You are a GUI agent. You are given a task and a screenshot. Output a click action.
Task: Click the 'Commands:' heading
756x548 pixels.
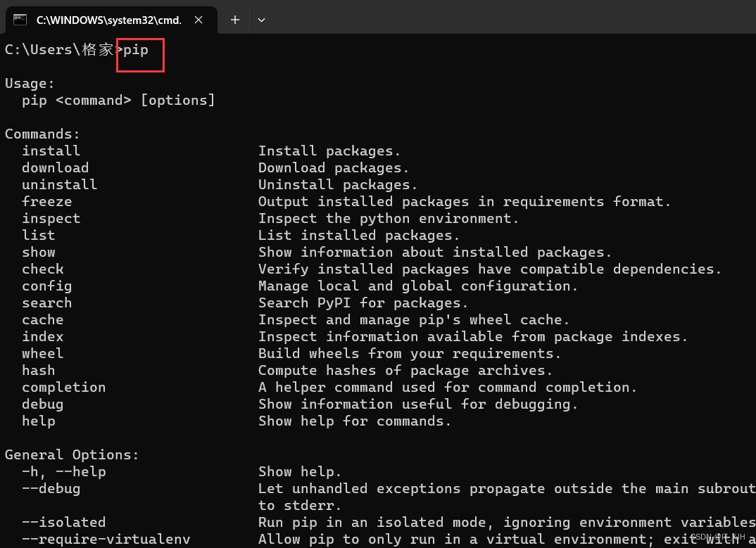tap(42, 134)
